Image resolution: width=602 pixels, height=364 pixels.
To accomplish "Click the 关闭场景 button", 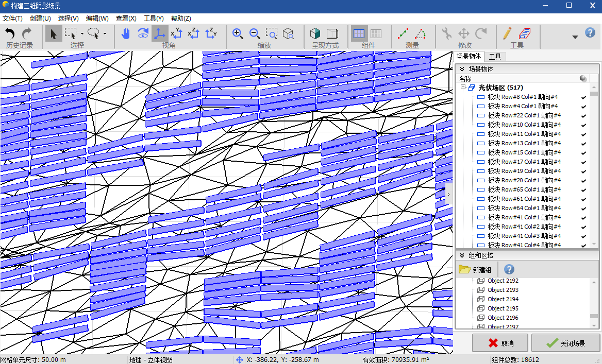I will pyautogui.click(x=565, y=343).
